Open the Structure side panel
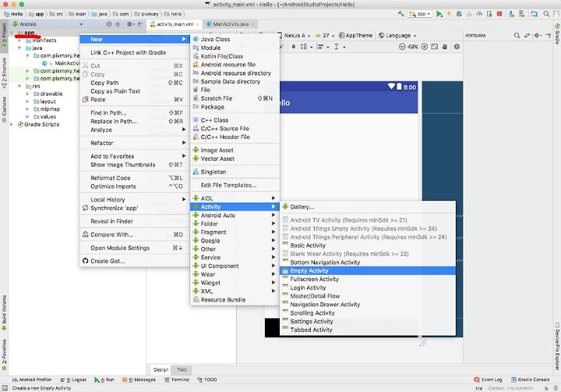The image size is (561, 392). click(4, 72)
